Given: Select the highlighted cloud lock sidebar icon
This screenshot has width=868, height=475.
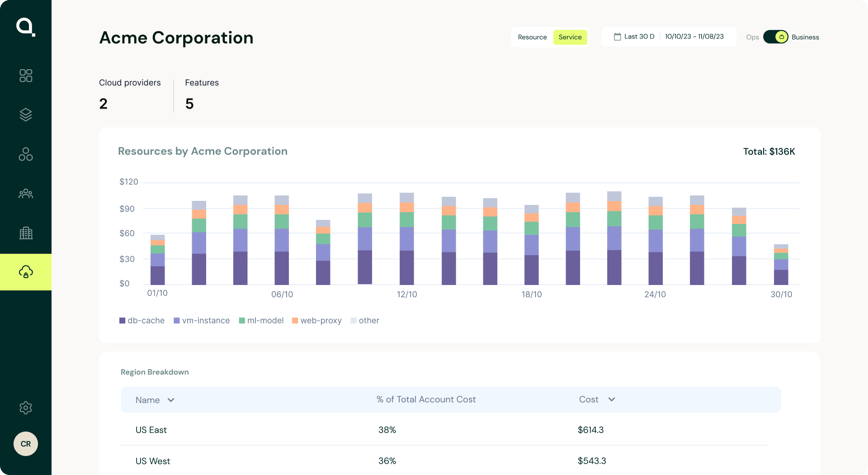Looking at the screenshot, I should 26,272.
